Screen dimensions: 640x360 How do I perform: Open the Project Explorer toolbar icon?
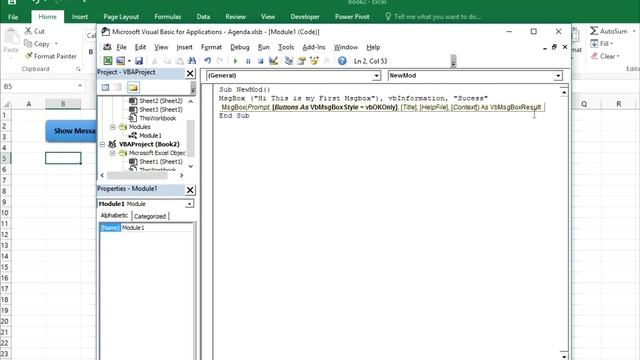[x=289, y=61]
